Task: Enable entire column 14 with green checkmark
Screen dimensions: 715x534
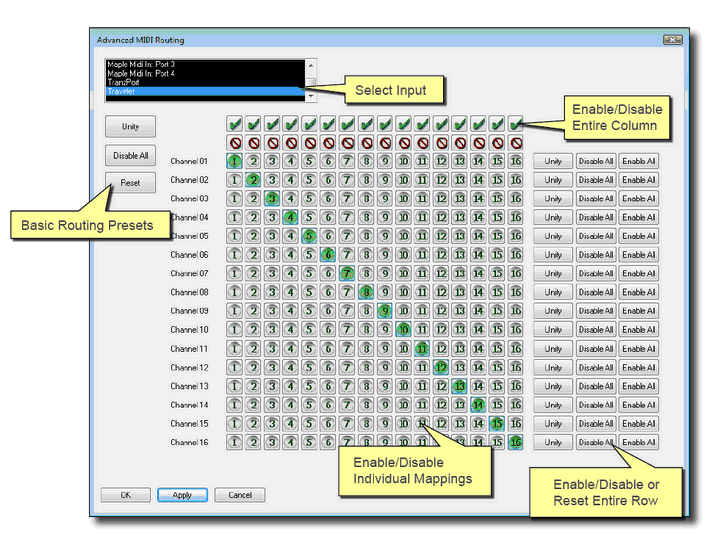Action: click(x=478, y=124)
